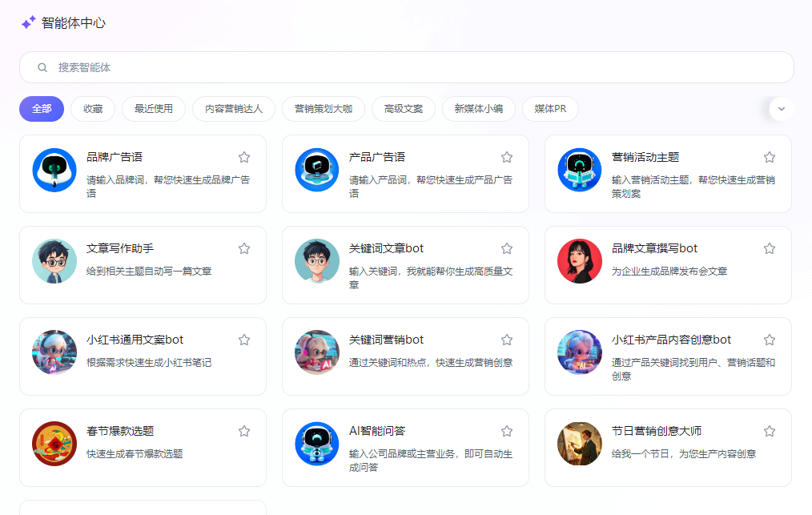The image size is (812, 515).
Task: Star the AI智能问答 agent
Action: point(507,431)
